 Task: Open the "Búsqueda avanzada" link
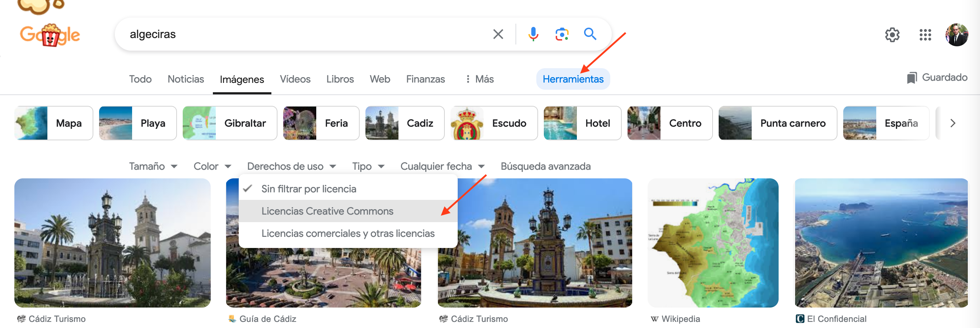[545, 166]
